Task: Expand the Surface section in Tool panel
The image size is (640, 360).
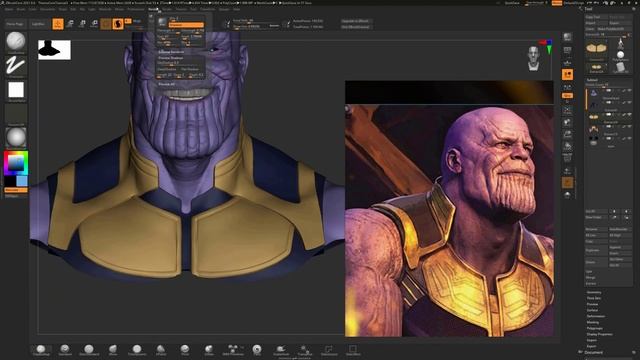Action: 592,310
